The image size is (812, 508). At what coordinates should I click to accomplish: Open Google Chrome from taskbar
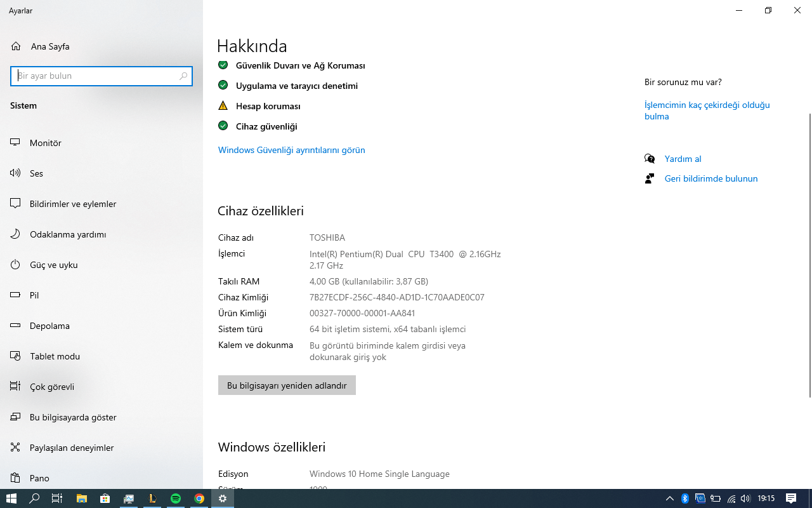pos(199,498)
